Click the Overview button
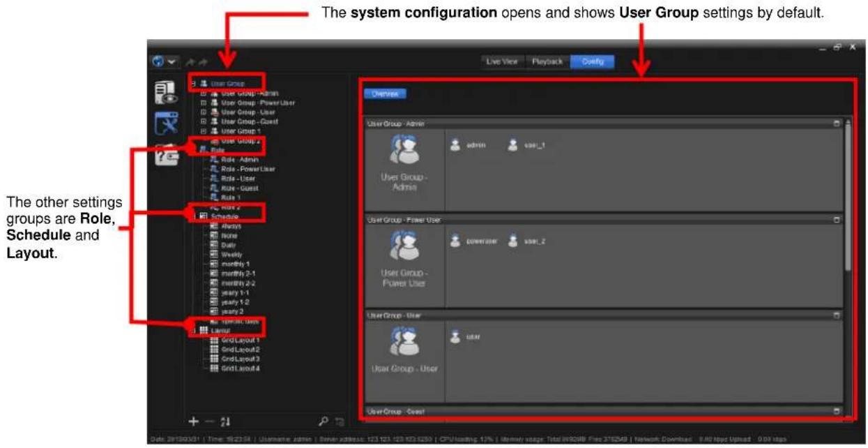This screenshot has width=868, height=448. point(385,93)
